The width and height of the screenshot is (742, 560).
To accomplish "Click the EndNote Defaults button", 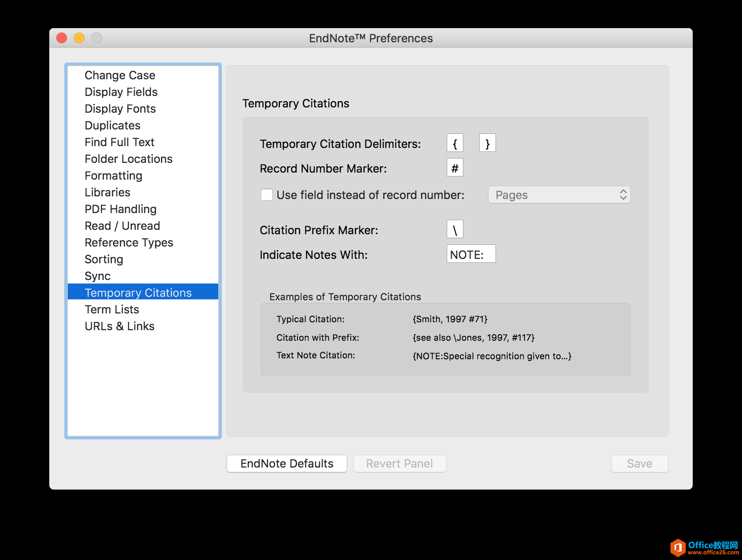I will pyautogui.click(x=287, y=464).
